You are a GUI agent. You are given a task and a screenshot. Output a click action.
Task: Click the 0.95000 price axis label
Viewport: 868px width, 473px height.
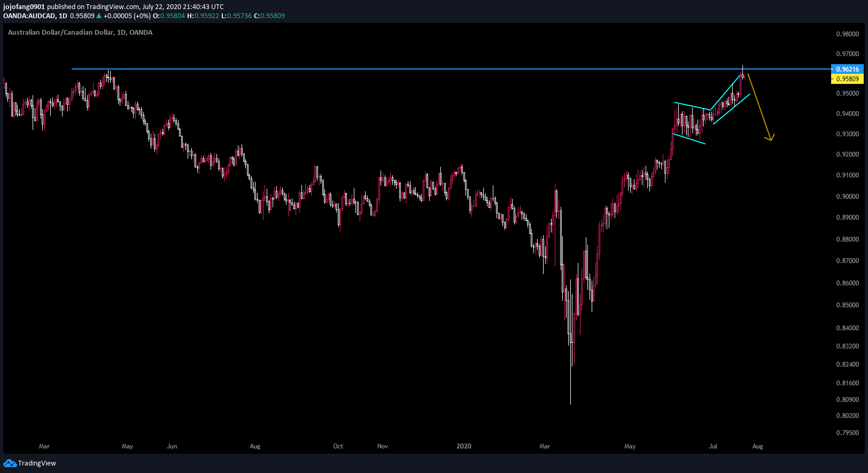(x=848, y=94)
